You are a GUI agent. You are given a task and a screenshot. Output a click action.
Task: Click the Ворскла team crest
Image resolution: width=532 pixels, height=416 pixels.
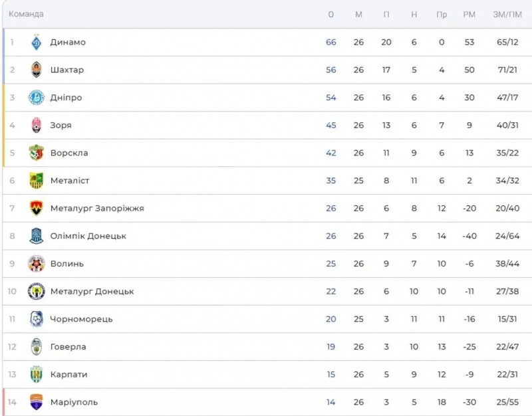pyautogui.click(x=37, y=153)
